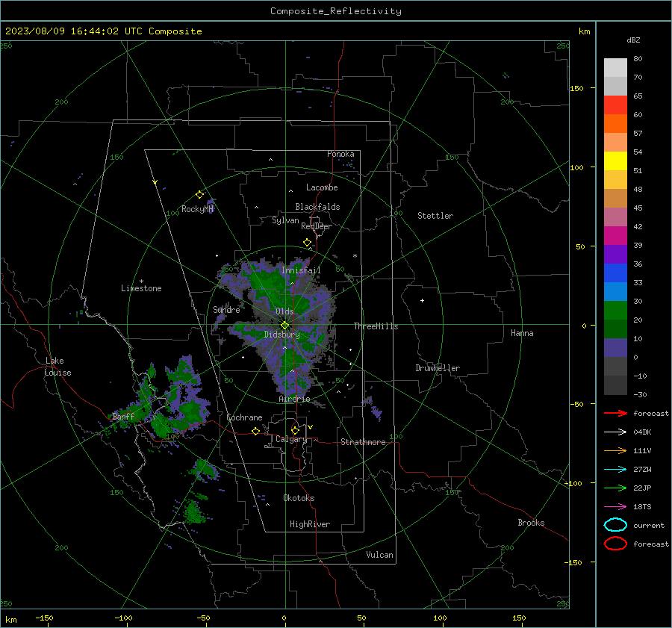Screen dimensions: 672x628
Task: Click the Cochrane town label
Action: pos(244,417)
